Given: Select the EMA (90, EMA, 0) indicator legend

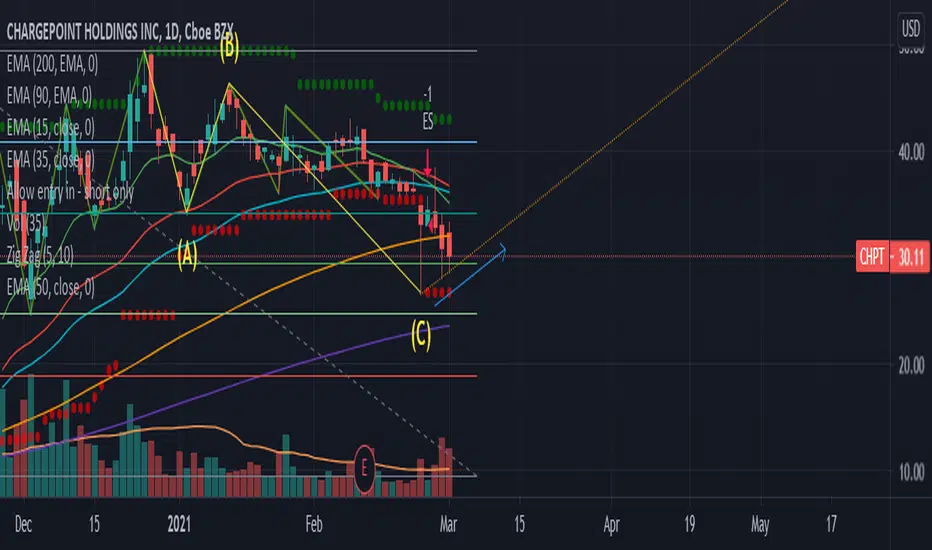Looking at the screenshot, I should (x=49, y=95).
